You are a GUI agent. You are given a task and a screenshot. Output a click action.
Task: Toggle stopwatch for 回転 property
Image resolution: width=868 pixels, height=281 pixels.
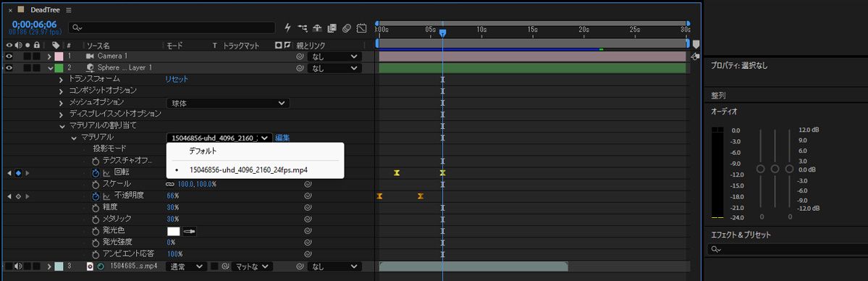click(96, 173)
